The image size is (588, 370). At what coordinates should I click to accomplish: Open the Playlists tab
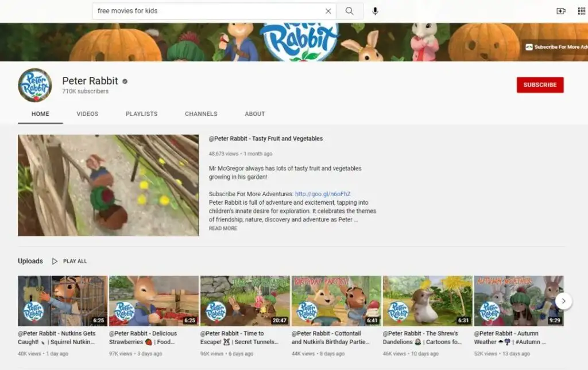pyautogui.click(x=141, y=114)
